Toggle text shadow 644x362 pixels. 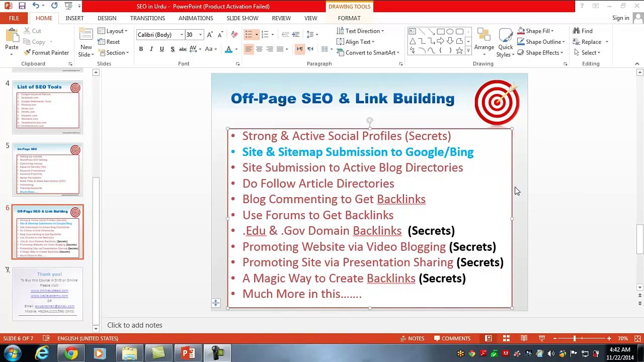pos(172,49)
